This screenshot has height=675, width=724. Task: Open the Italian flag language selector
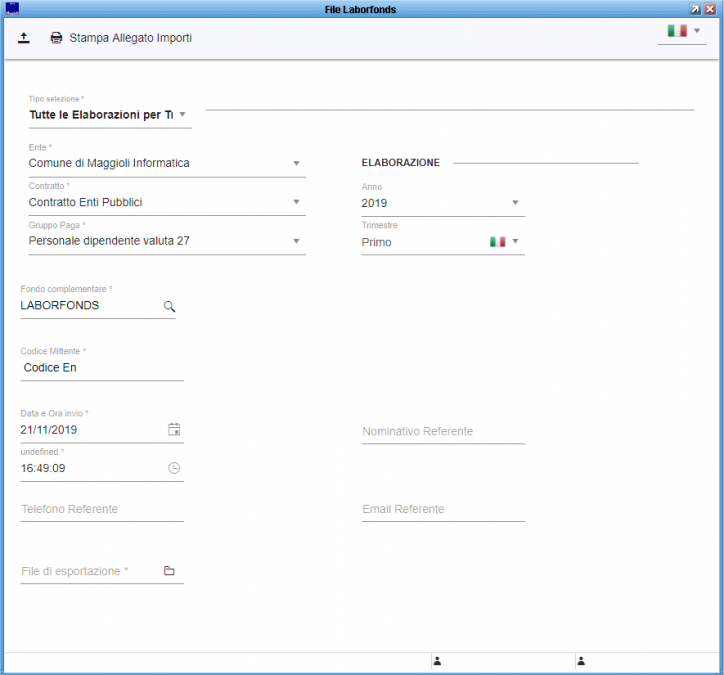coord(682,31)
